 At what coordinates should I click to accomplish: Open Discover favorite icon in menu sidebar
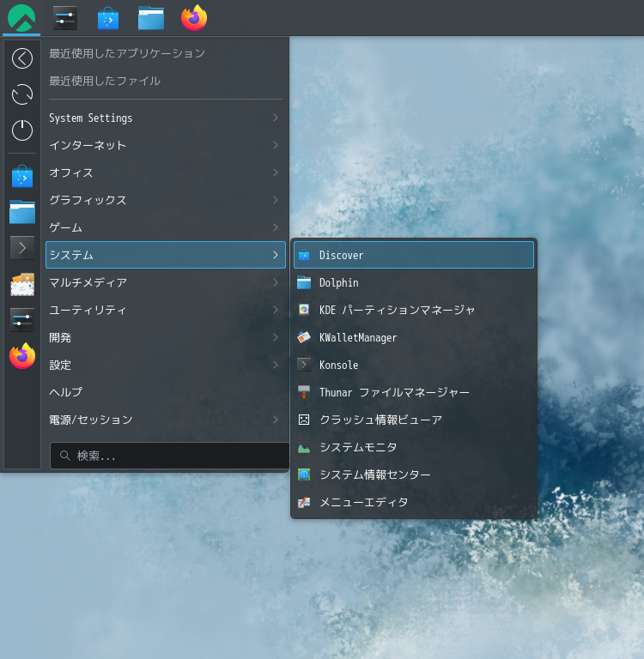coord(22,176)
